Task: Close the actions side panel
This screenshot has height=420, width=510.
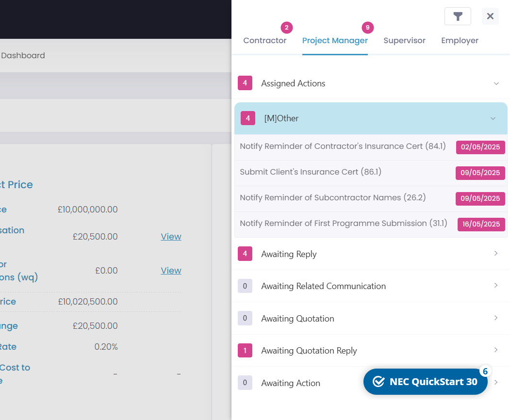Action: tap(490, 16)
